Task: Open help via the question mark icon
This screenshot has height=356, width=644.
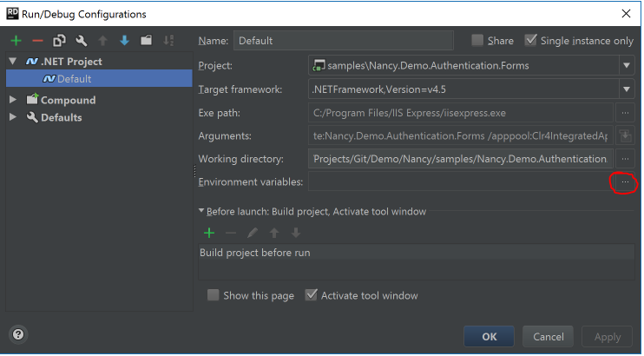Action: click(18, 334)
